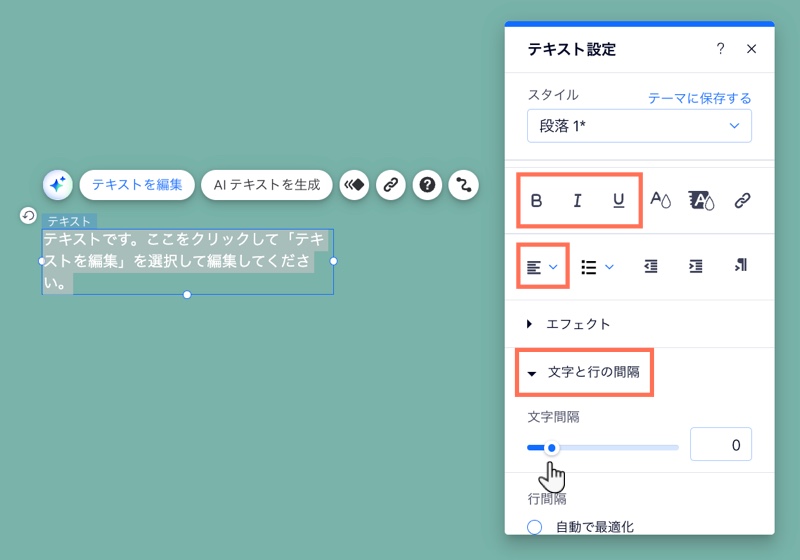Click the AI テキストを生成 button
800x560 pixels.
267,185
